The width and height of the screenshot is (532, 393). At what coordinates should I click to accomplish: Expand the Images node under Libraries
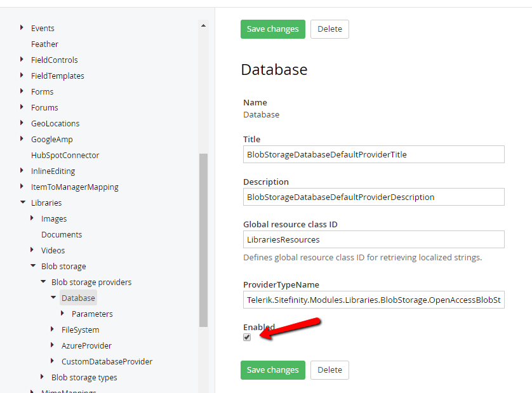pyautogui.click(x=33, y=218)
